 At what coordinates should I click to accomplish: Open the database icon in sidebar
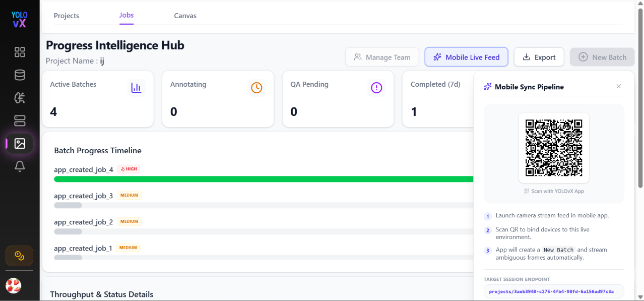point(20,75)
